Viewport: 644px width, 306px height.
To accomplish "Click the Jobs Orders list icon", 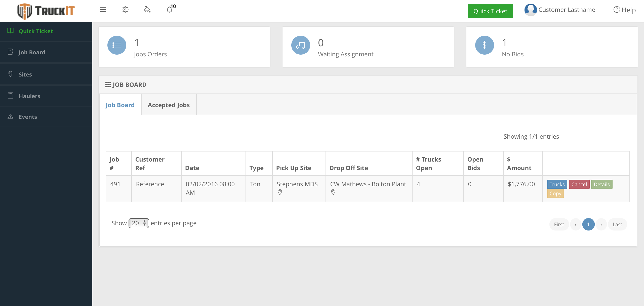I will (117, 45).
